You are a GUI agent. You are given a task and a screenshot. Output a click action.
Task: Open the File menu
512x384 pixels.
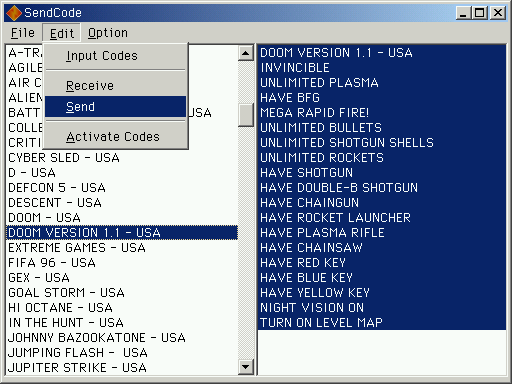click(x=23, y=33)
